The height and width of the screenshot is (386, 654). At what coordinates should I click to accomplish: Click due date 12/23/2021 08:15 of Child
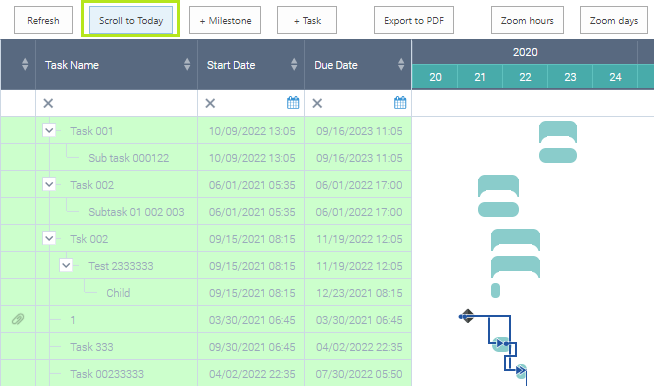[359, 293]
